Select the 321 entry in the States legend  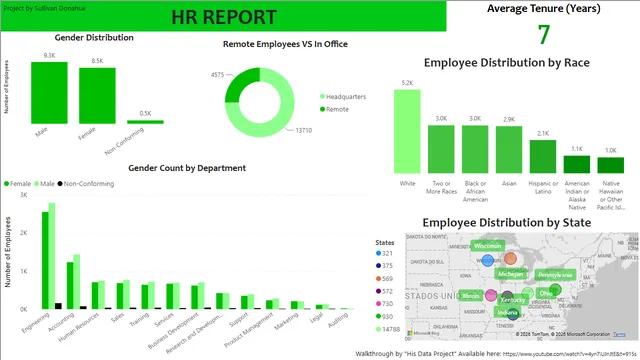[384, 253]
